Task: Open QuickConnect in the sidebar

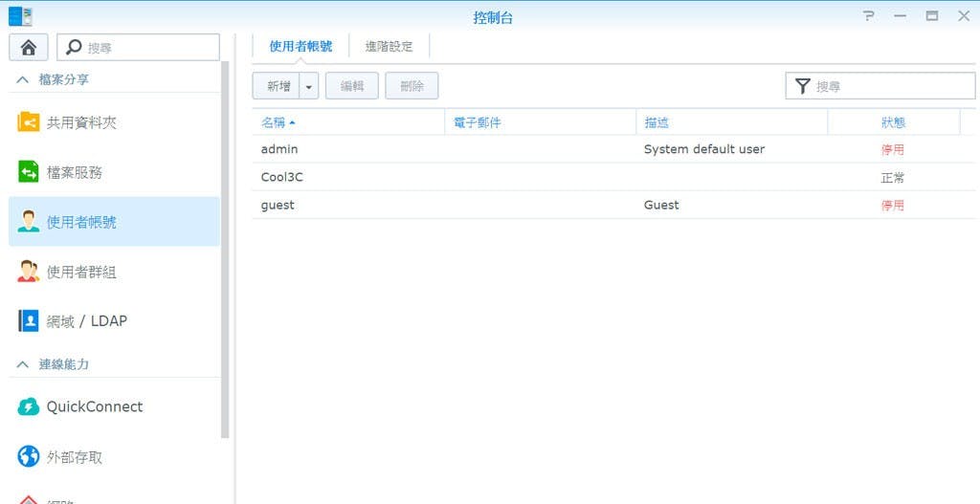Action: click(114, 407)
